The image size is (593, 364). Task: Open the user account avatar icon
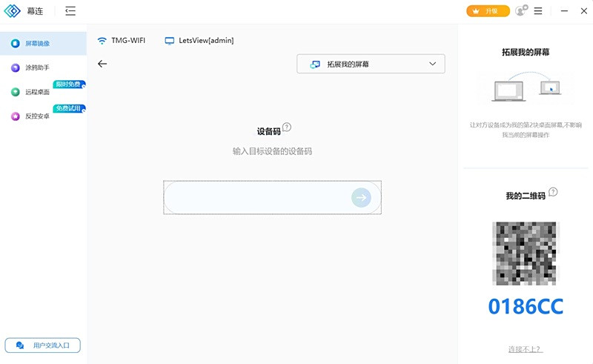[x=520, y=11]
